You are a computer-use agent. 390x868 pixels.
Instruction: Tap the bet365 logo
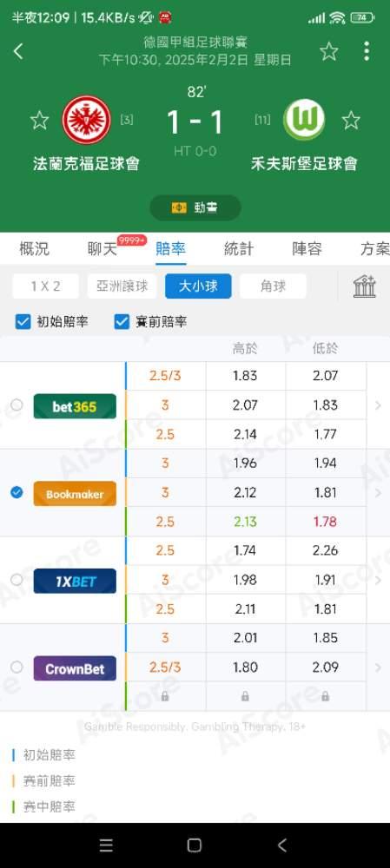tap(75, 406)
